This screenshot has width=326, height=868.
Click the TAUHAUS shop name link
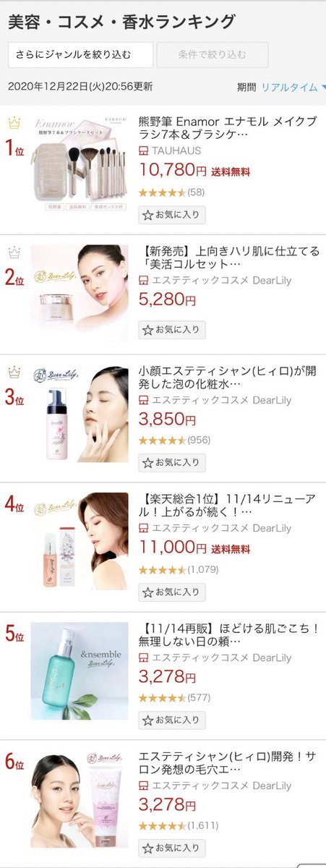176,151
